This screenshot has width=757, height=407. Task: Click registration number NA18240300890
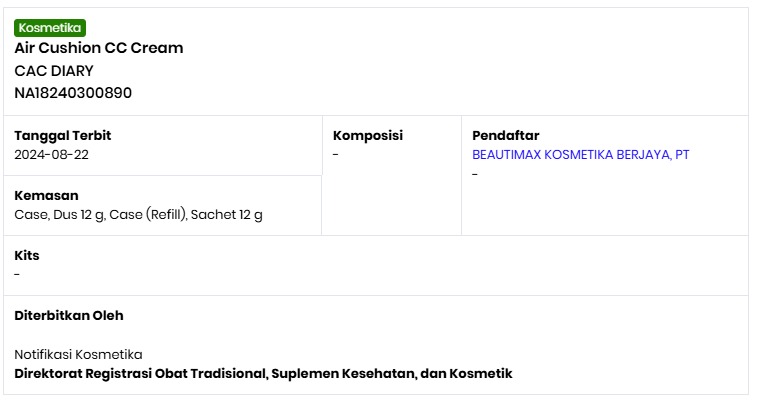(x=73, y=93)
